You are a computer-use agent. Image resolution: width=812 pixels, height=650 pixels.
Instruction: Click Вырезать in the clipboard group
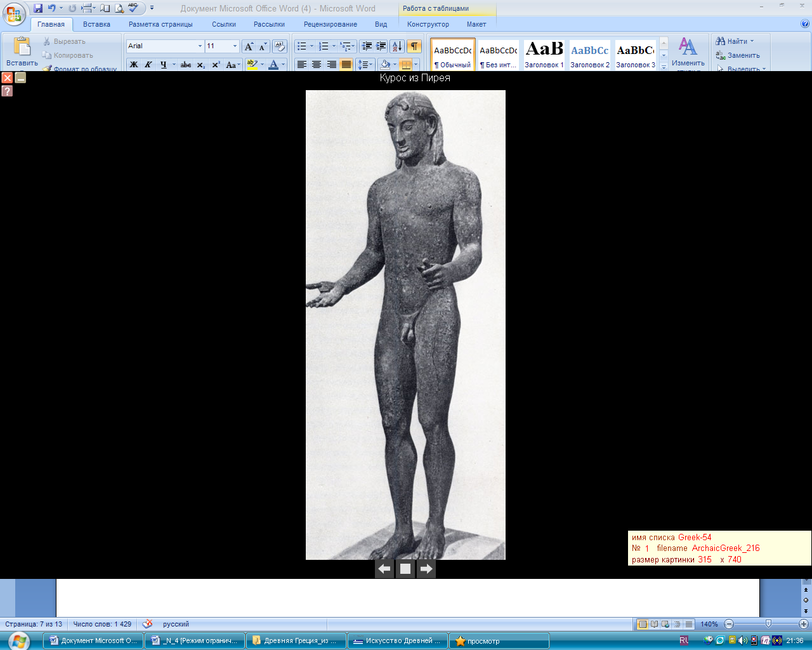click(x=64, y=41)
